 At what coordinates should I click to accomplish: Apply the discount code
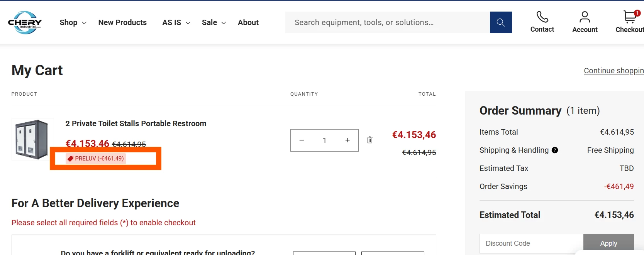point(608,243)
